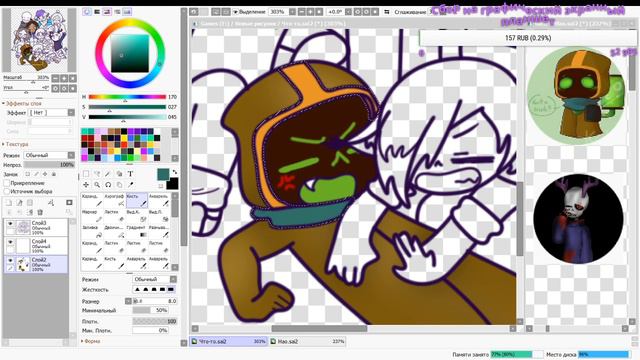640x360 pixels.
Task: Add a layer mask icon
Action: [x=69, y=202]
